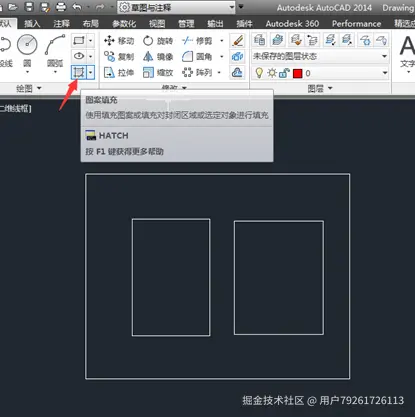Switch to the View (视图) tab
This screenshot has width=415, height=417.
pyautogui.click(x=157, y=24)
